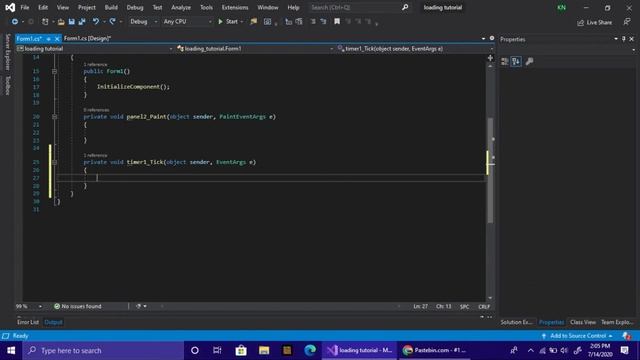The height and width of the screenshot is (360, 640).
Task: Click the Redo arrow icon
Action: coord(112,22)
